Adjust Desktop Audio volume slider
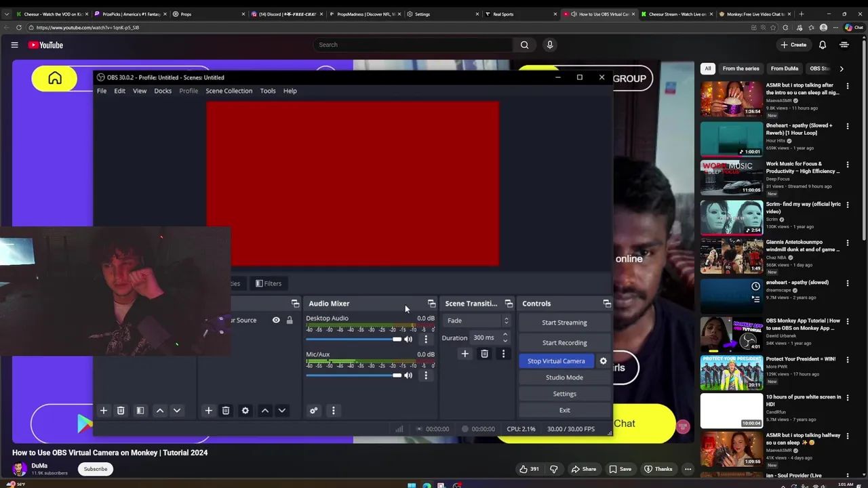This screenshot has height=488, width=868. (354, 339)
